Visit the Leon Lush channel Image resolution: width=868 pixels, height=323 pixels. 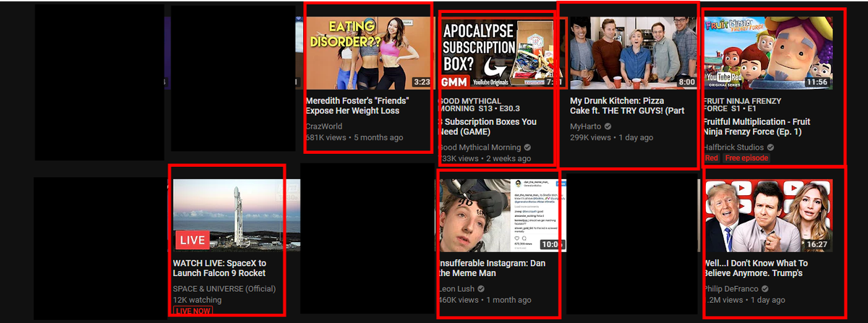coord(457,289)
